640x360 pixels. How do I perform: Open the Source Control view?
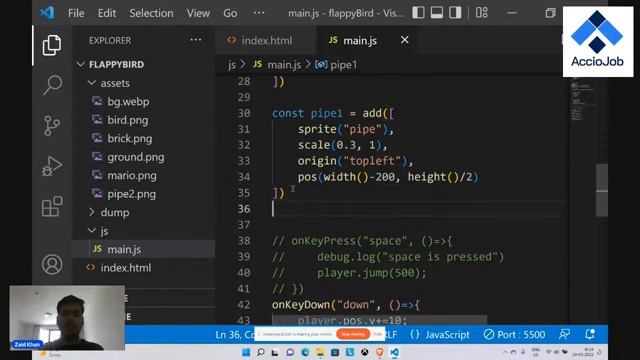[x=52, y=125]
